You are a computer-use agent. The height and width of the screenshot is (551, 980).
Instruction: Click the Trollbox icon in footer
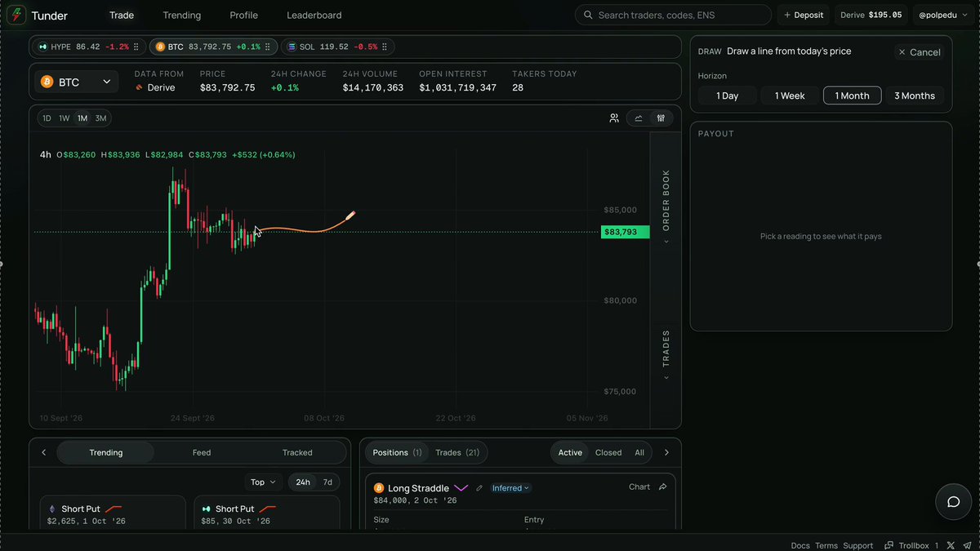coord(889,545)
